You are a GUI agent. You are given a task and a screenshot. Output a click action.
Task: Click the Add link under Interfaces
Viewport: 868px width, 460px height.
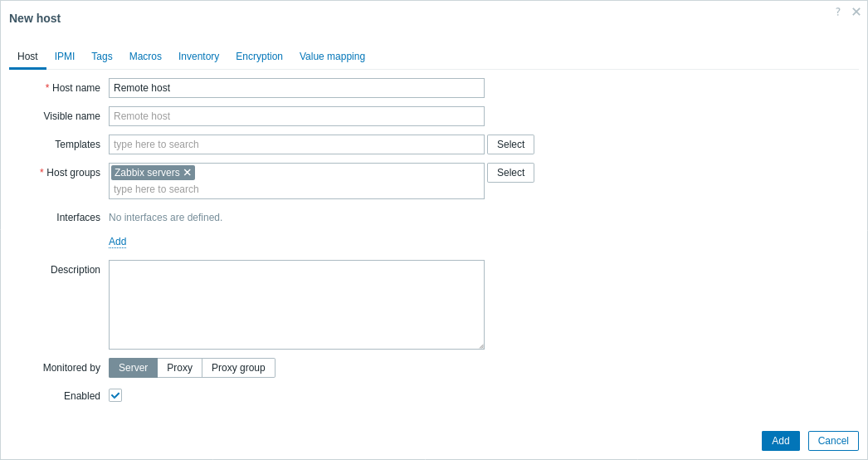(x=117, y=242)
